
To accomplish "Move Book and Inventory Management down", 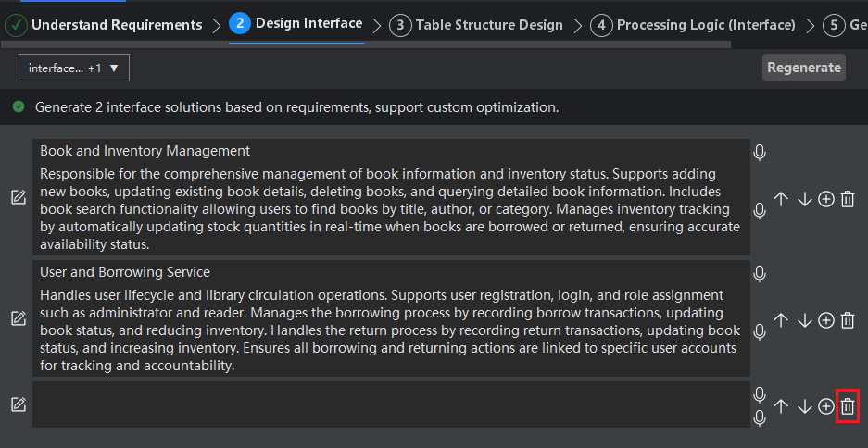I will 804,199.
